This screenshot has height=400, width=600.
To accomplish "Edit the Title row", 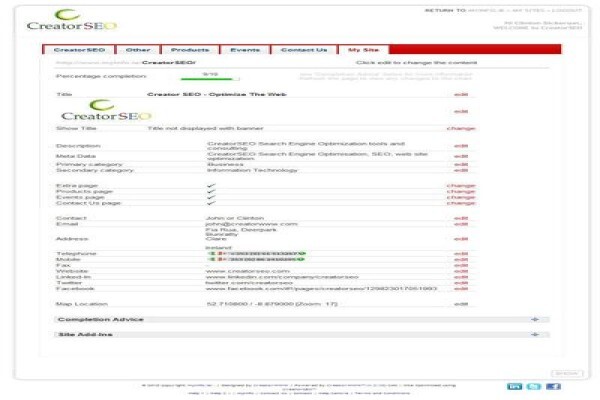I will click(x=461, y=95).
